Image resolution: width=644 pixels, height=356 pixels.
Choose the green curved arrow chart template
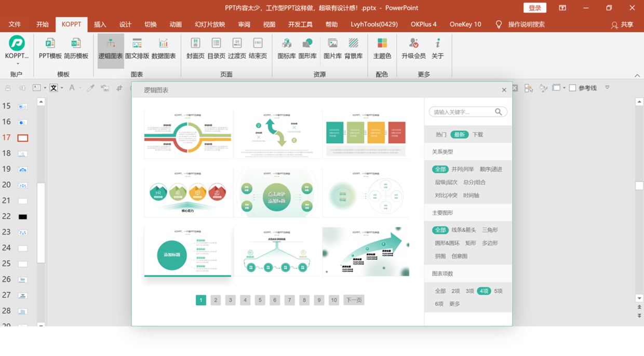click(x=277, y=134)
